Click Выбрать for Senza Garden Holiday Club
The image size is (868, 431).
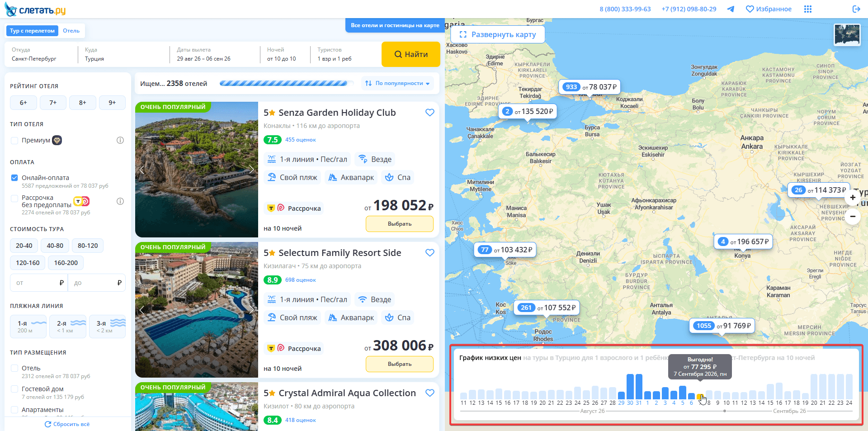(400, 224)
